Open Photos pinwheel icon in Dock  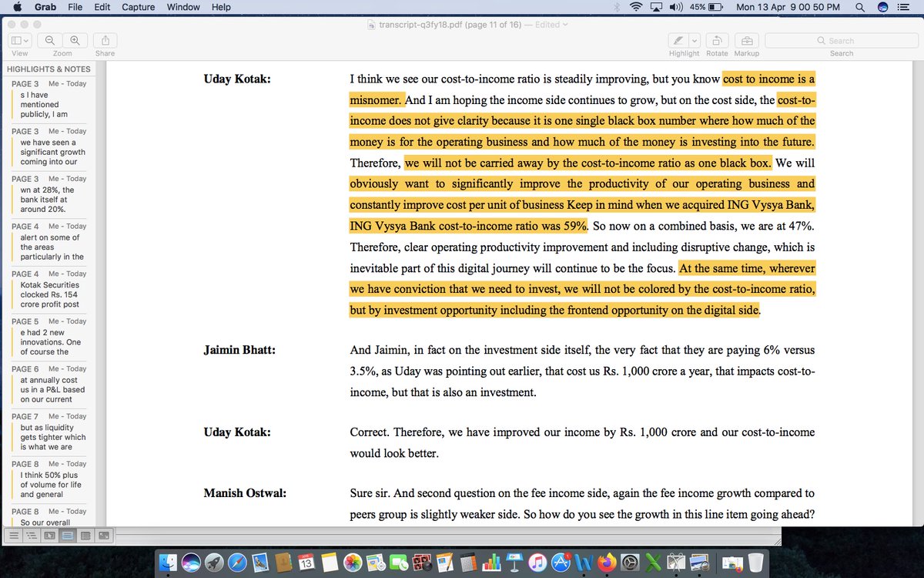(353, 563)
